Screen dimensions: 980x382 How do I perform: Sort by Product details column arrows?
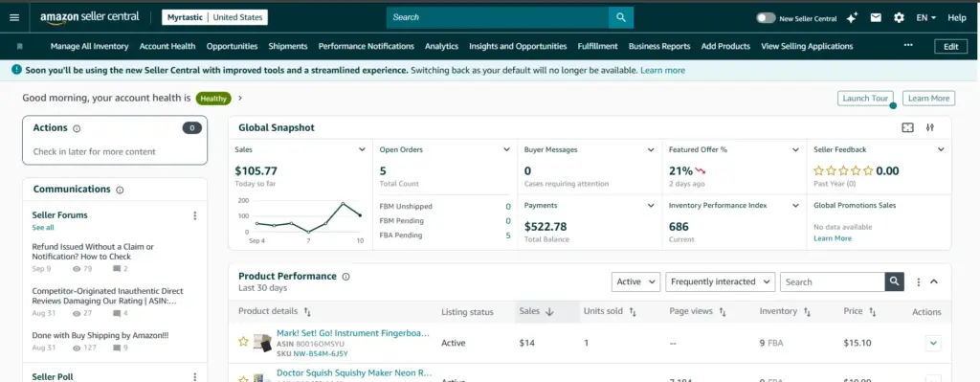coord(307,311)
